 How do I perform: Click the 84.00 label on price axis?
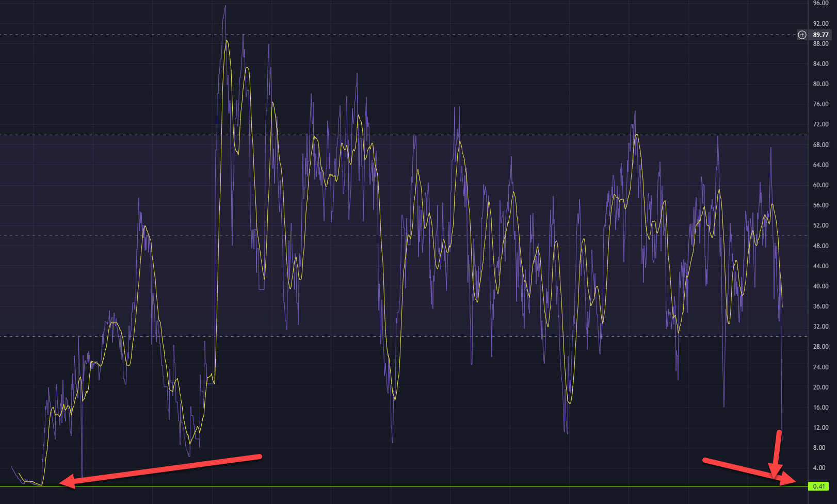[x=820, y=64]
